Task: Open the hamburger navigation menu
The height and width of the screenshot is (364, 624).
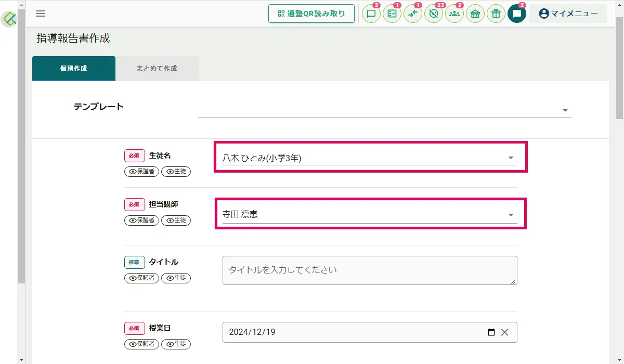Action: tap(41, 14)
